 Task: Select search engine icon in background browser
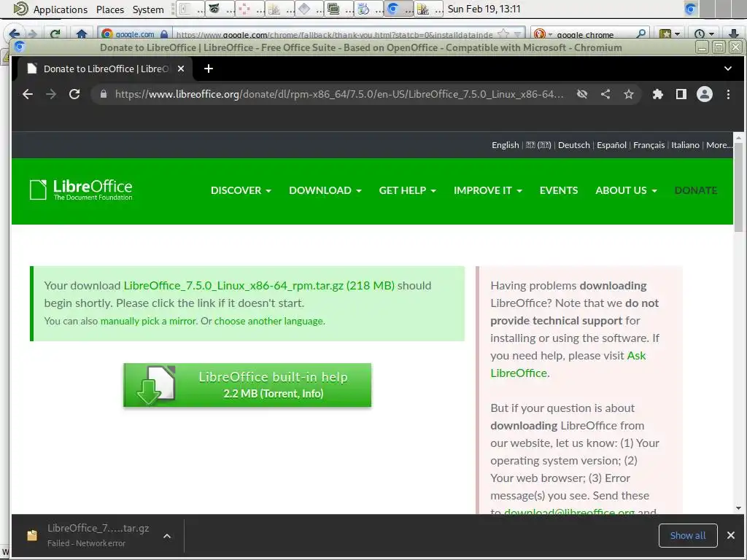[542, 34]
